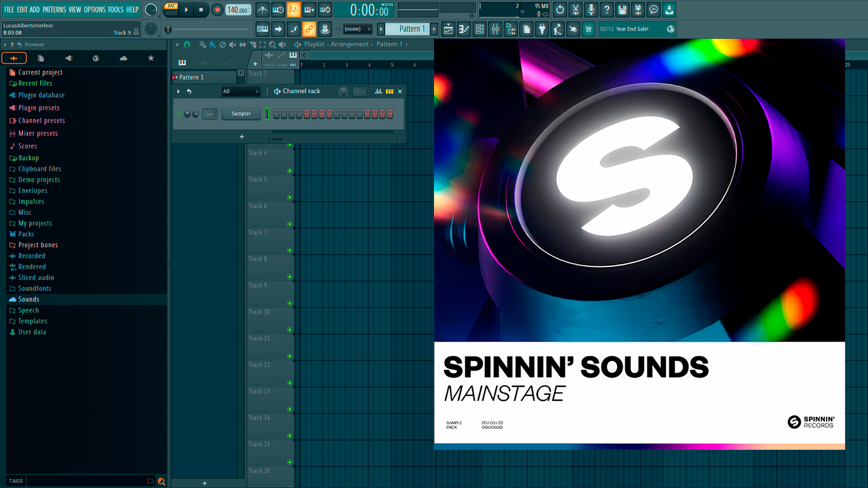Toggle the channel rack step sequencer view icon
This screenshot has width=868, height=488.
[390, 91]
